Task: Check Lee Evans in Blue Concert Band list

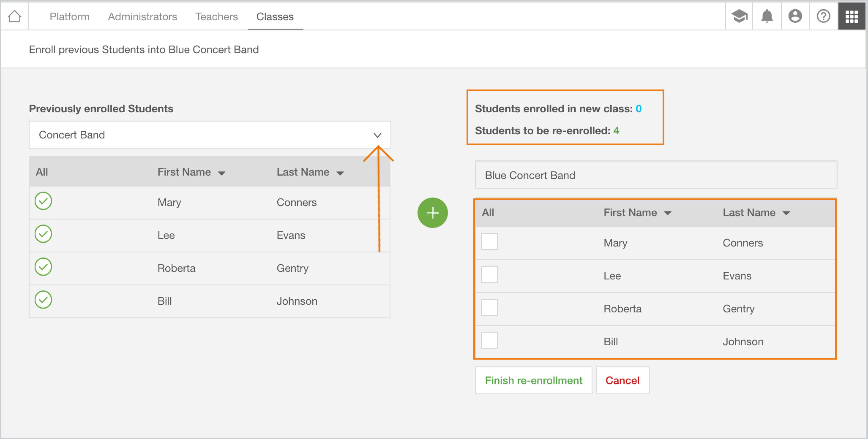Action: (x=489, y=274)
